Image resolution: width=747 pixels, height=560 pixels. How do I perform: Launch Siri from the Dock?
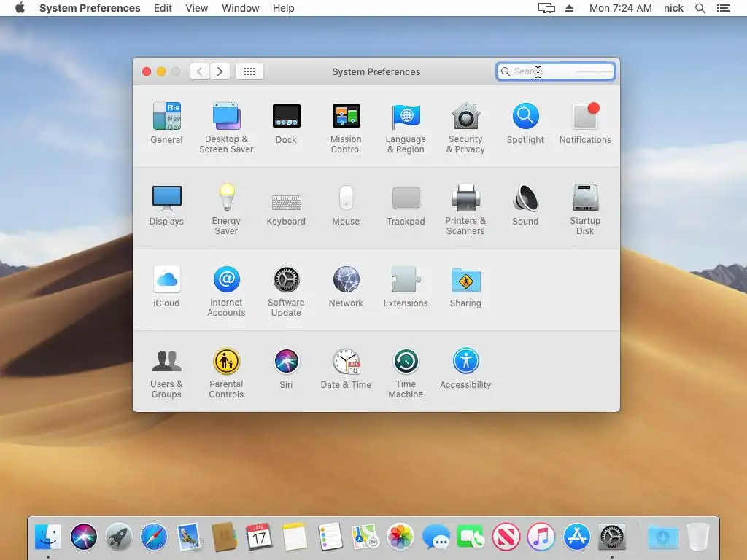[x=84, y=537]
